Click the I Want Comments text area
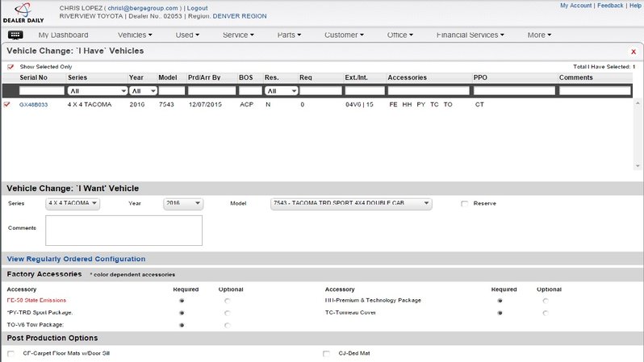This screenshot has height=362, width=644. [x=123, y=231]
